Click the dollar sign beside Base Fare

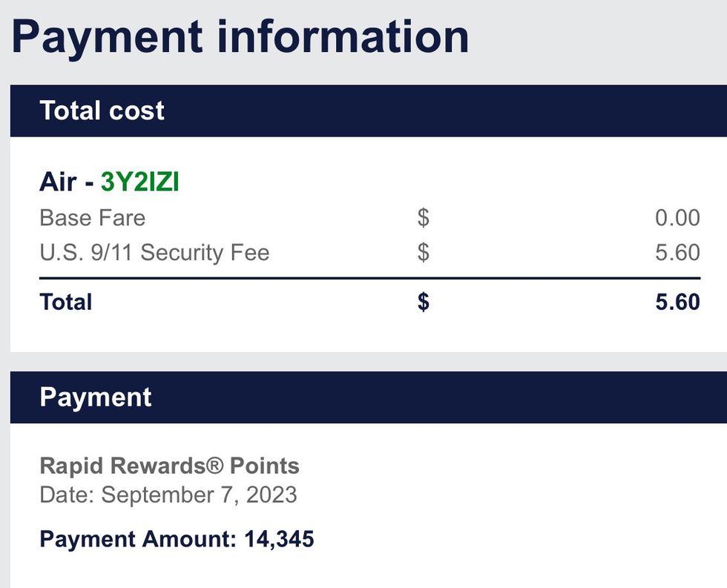coord(423,218)
